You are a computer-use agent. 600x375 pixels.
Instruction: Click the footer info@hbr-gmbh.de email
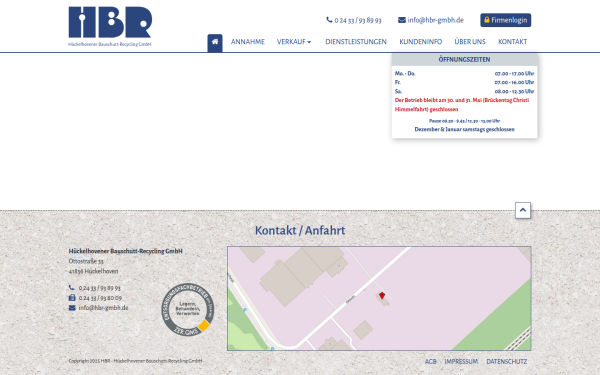(103, 308)
